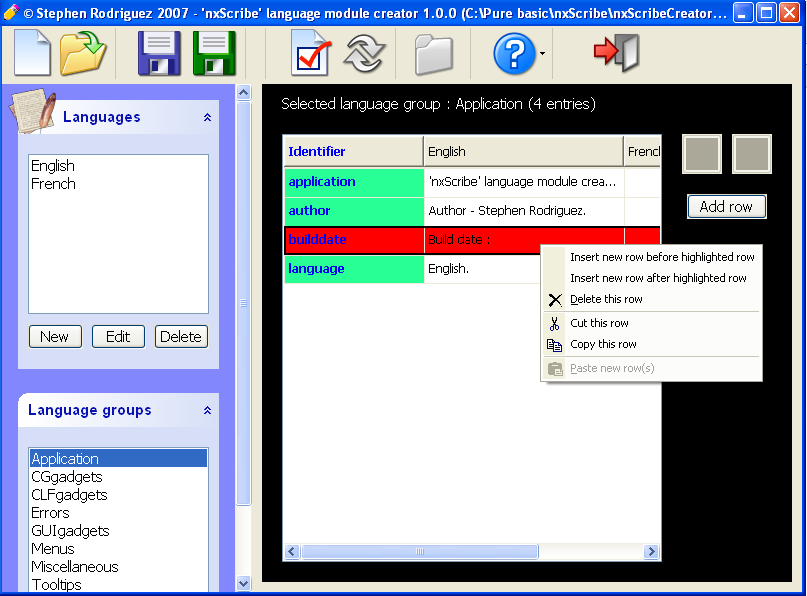Select the Miscellaneous language group
Screen dimensions: 807x596
pos(75,567)
